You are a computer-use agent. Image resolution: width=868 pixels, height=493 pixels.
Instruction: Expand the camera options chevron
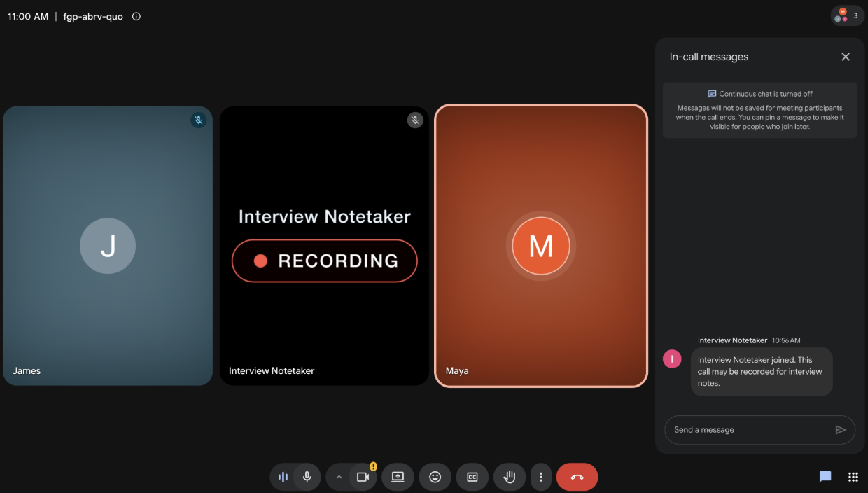pyautogui.click(x=339, y=477)
